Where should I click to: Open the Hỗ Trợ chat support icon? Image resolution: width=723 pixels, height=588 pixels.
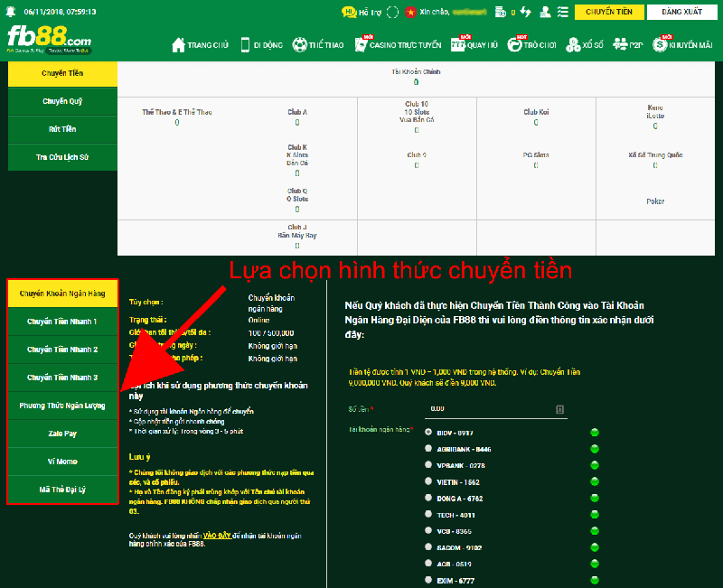(349, 12)
